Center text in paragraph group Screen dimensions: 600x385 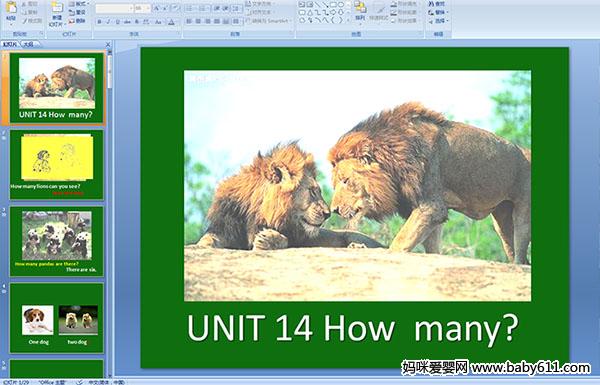click(x=198, y=21)
